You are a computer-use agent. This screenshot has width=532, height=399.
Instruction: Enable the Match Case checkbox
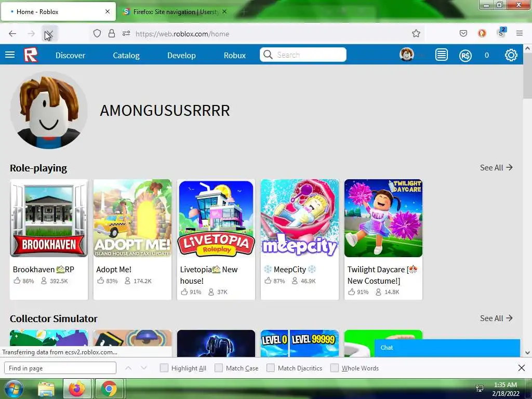(219, 368)
